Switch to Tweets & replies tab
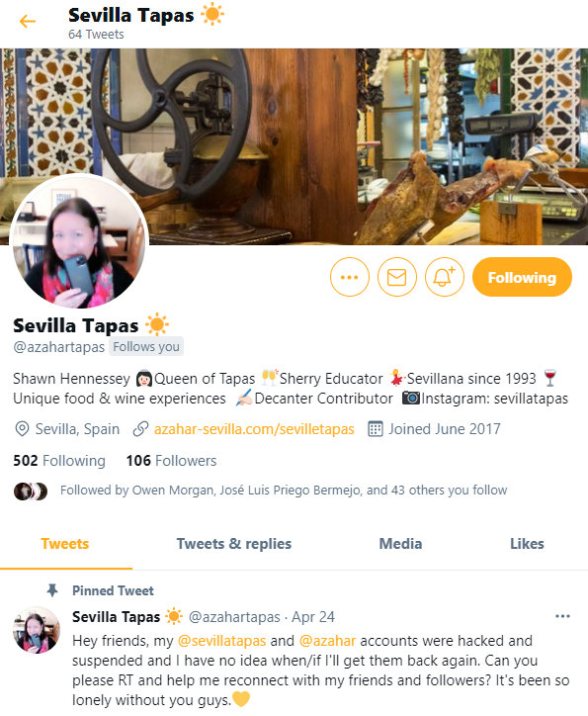 click(x=234, y=544)
